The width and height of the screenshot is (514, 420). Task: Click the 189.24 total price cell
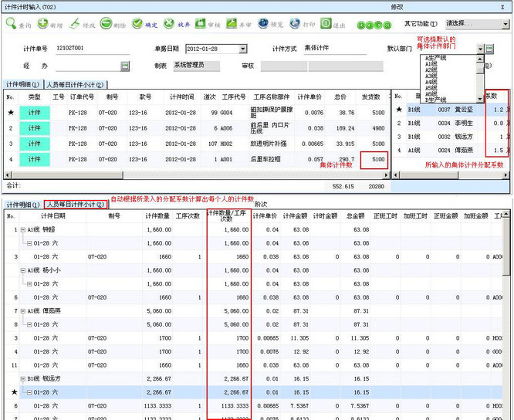340,128
